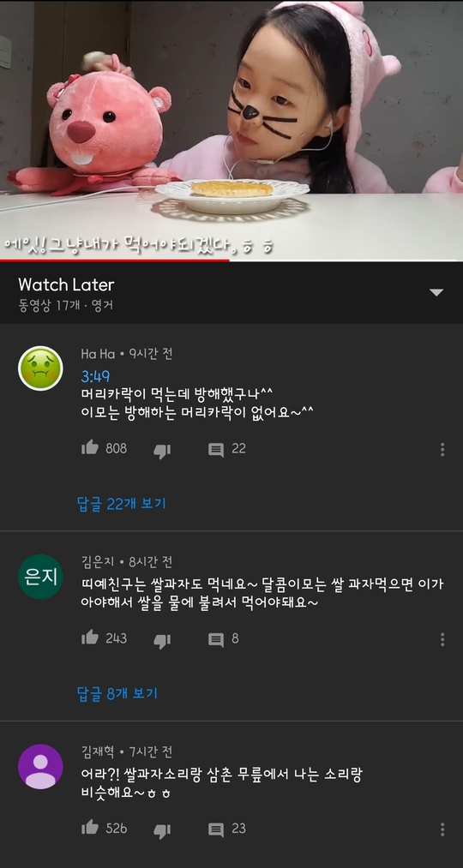Expand the Watch Later playlist dropdown
The width and height of the screenshot is (463, 868).
(436, 292)
